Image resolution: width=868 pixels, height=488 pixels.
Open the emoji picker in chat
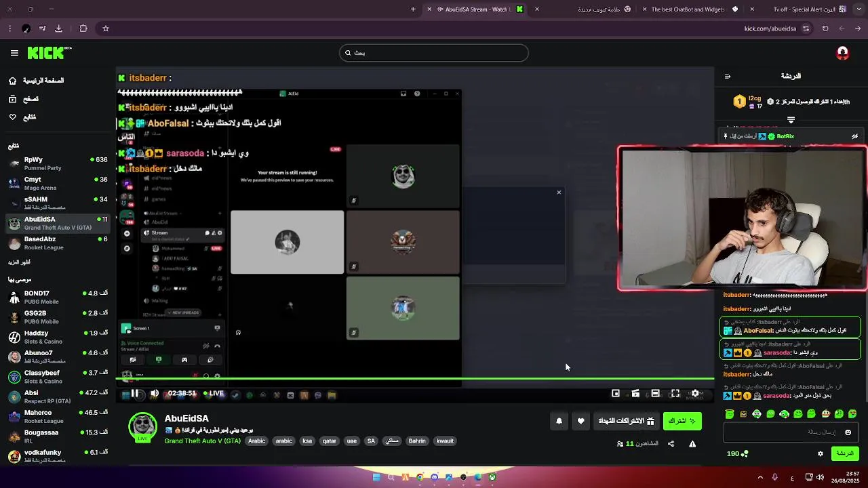pos(848,432)
